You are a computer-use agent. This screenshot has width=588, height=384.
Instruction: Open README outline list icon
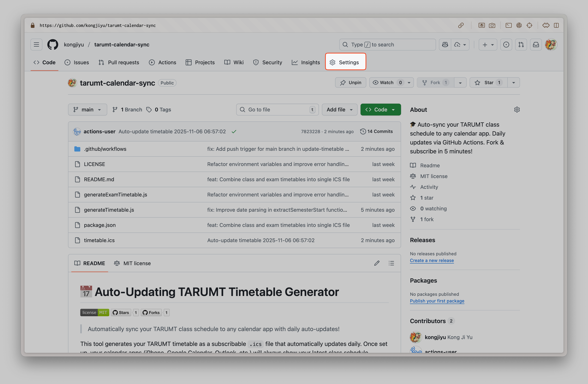pyautogui.click(x=391, y=263)
